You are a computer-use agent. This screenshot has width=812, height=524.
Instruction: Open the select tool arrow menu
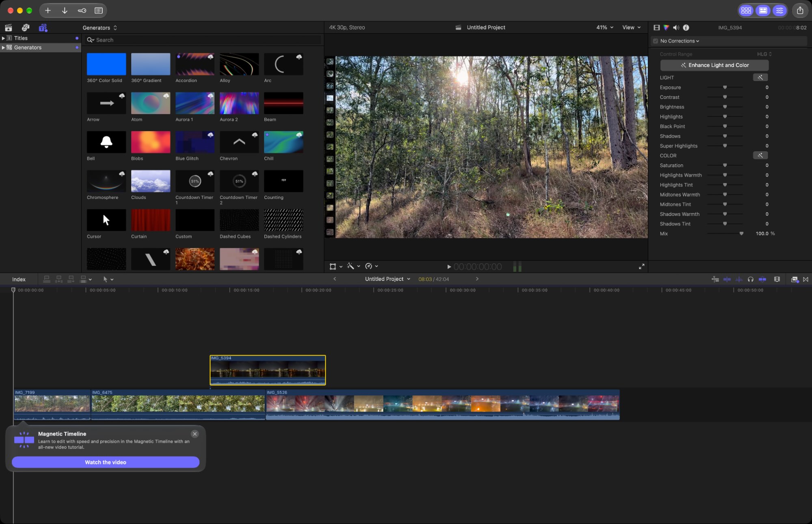tap(108, 279)
